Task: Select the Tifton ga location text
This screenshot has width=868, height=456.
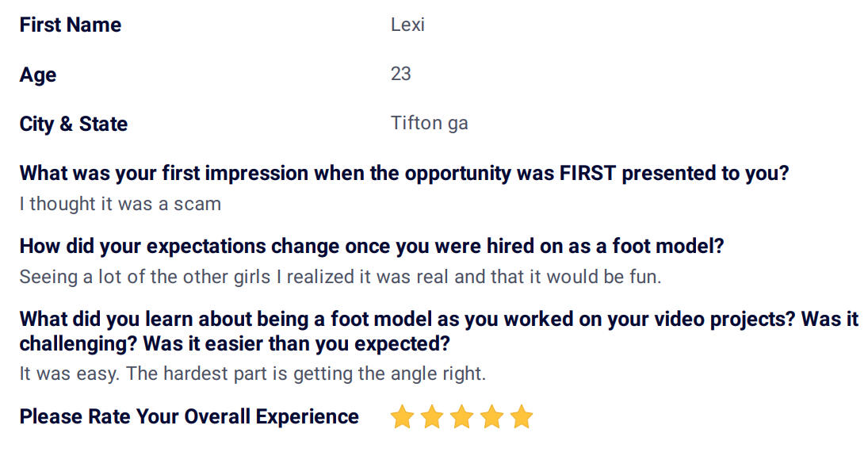Action: coord(429,123)
